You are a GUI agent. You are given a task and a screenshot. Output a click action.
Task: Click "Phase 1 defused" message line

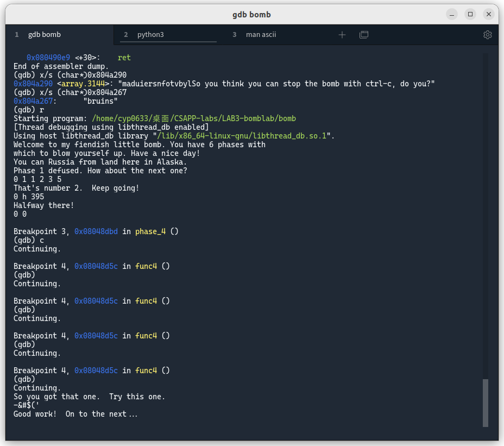pyautogui.click(x=100, y=171)
